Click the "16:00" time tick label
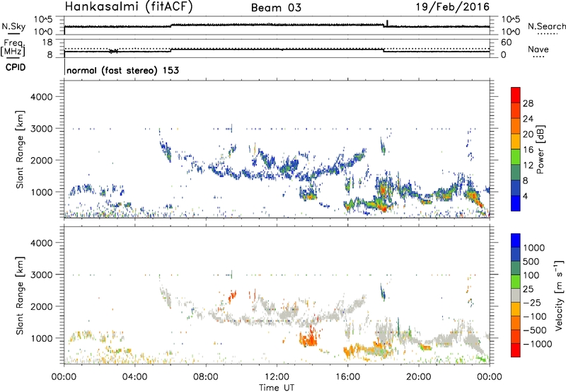Viewport: 566px width, 392px height. (347, 377)
